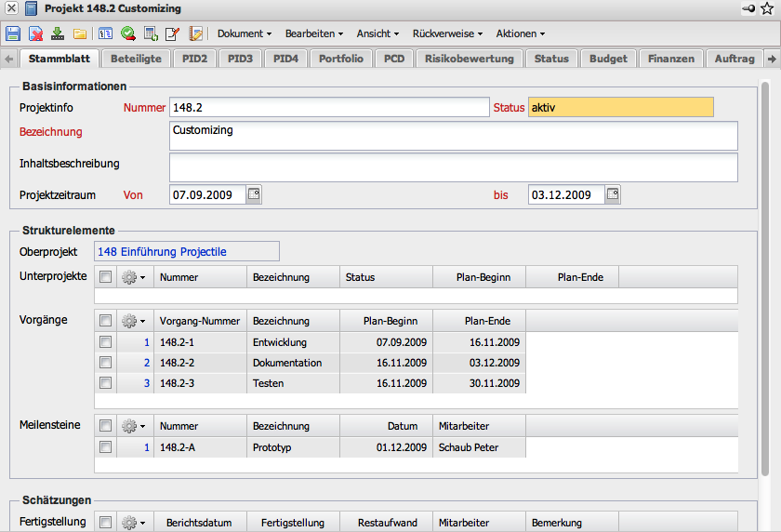Open the Budget tab
Screen dimensions: 781x532
[x=608, y=59]
